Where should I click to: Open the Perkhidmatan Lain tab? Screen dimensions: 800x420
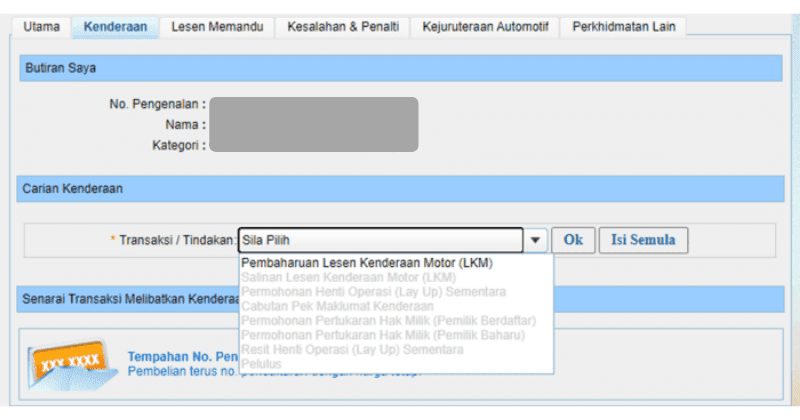point(623,27)
